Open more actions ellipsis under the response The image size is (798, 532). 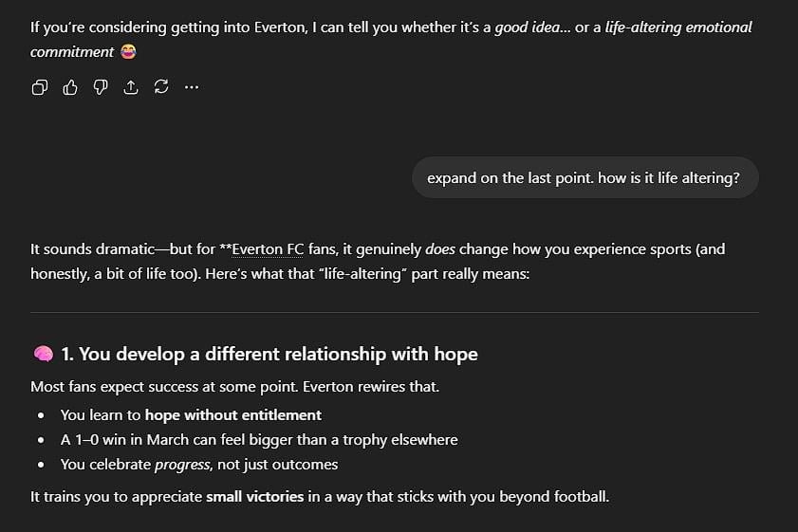(192, 87)
